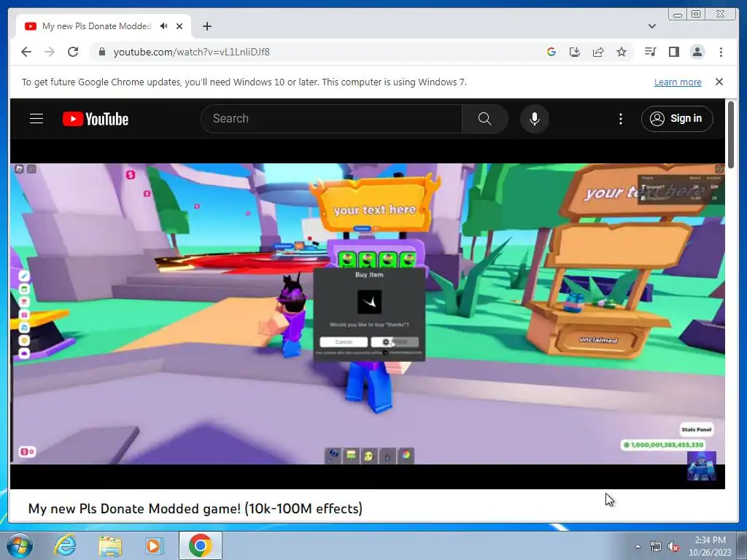Viewport: 747px width, 560px height.
Task: Click the browser forward arrow
Action: click(50, 52)
